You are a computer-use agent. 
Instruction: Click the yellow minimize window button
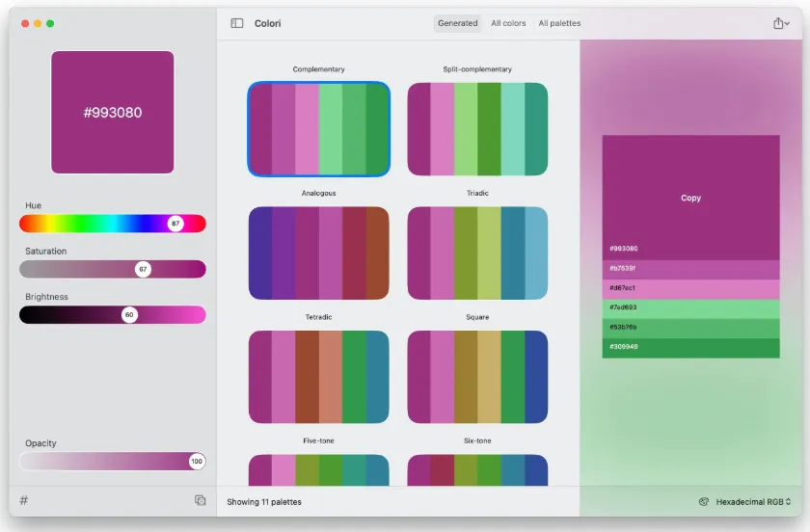[38, 23]
